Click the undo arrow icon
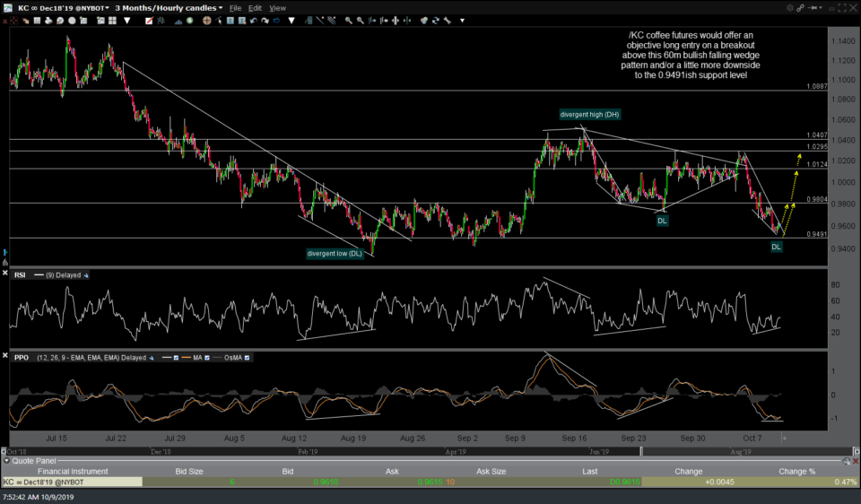Screen dimensions: 861x504 253,20
